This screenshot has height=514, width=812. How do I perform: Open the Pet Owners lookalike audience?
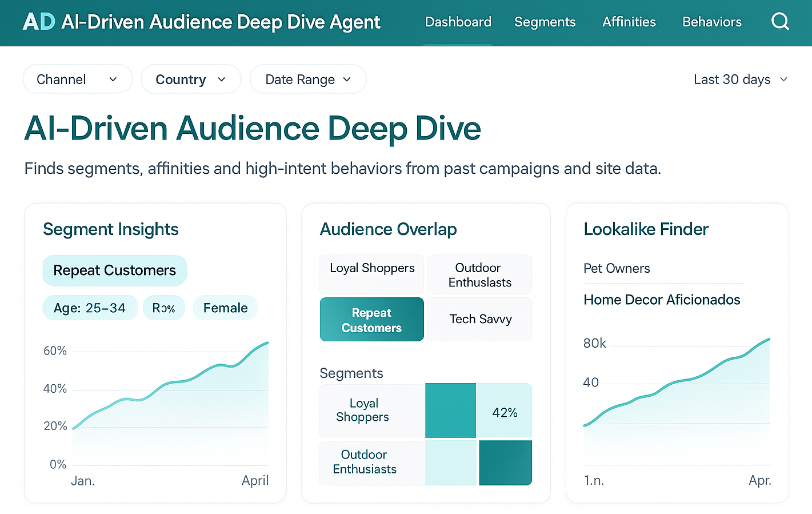point(617,268)
